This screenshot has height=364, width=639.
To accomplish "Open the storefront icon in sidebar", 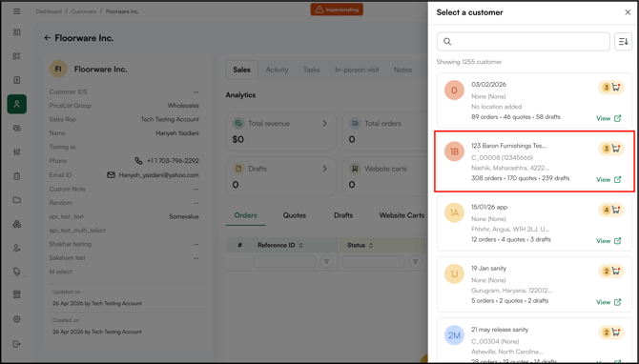I will [x=17, y=294].
